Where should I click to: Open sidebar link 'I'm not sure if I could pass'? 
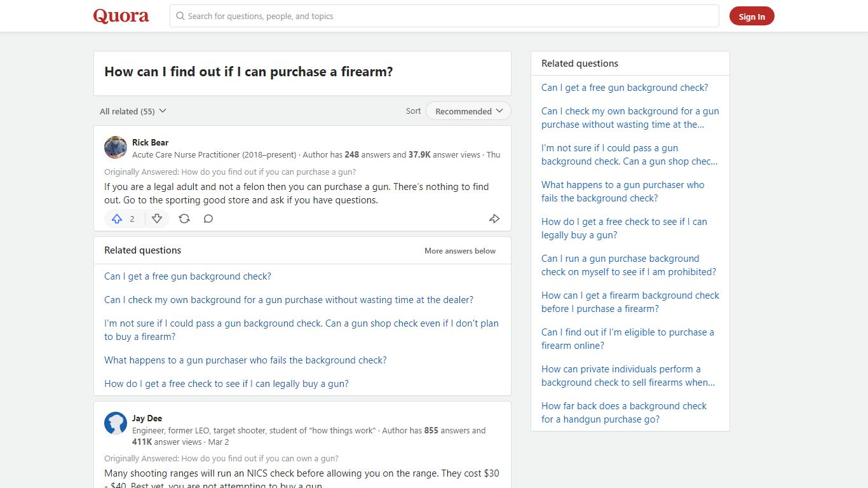(630, 154)
